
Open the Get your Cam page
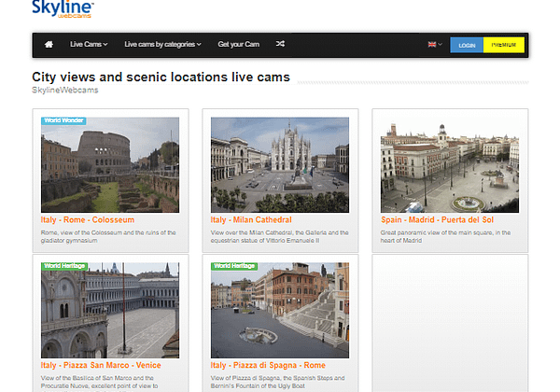(x=238, y=44)
